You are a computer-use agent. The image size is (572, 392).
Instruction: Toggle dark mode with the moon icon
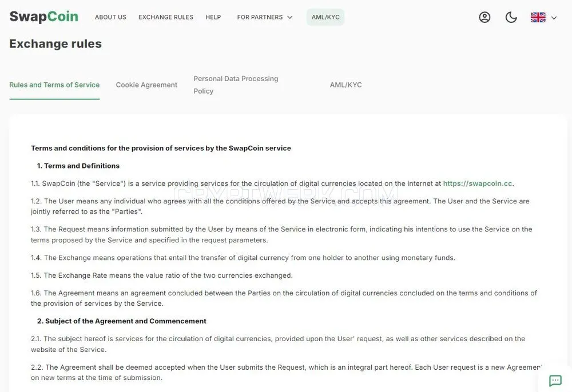[511, 17]
